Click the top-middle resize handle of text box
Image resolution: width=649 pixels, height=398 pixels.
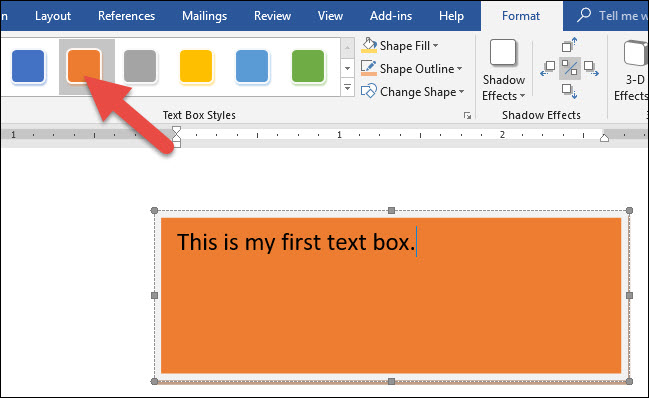coord(392,211)
